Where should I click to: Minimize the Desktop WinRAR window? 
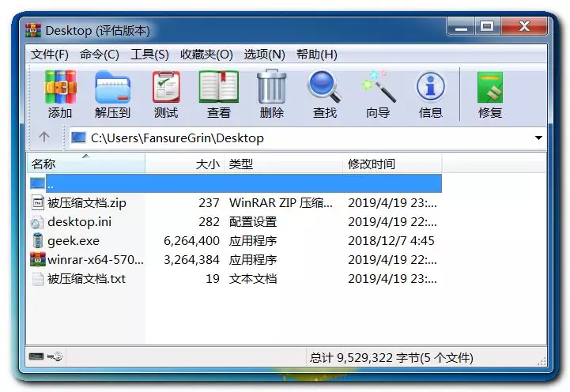tap(461, 27)
